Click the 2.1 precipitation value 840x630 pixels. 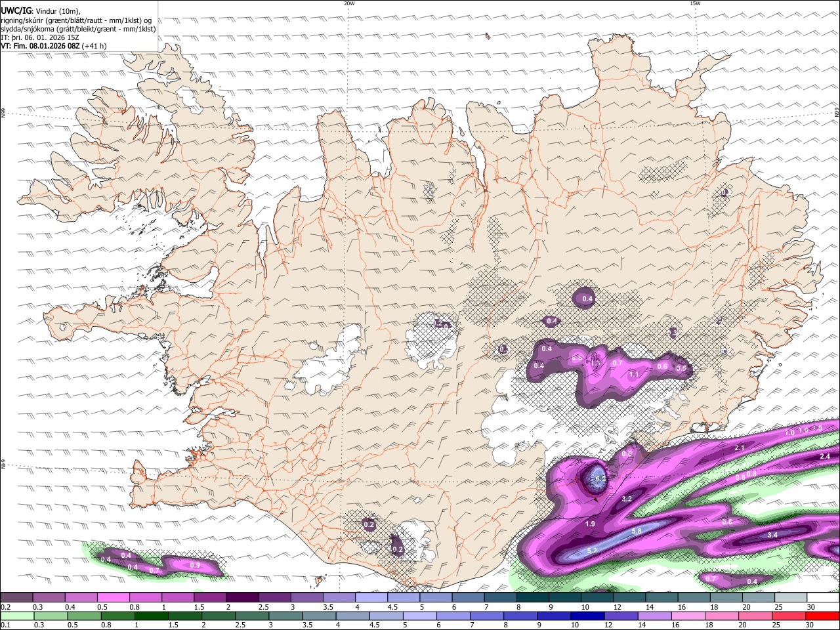[x=740, y=448]
